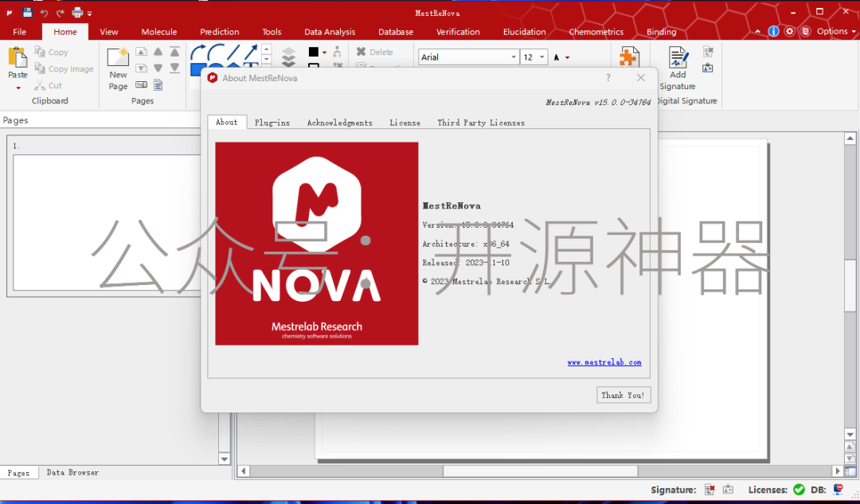
Task: Click the move page up triangle icon
Action: [158, 52]
